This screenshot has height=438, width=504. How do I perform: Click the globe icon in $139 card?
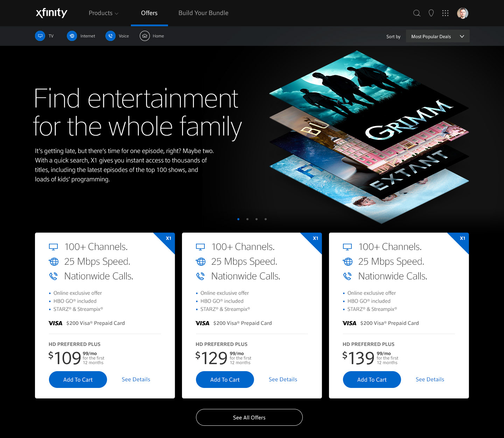click(348, 262)
